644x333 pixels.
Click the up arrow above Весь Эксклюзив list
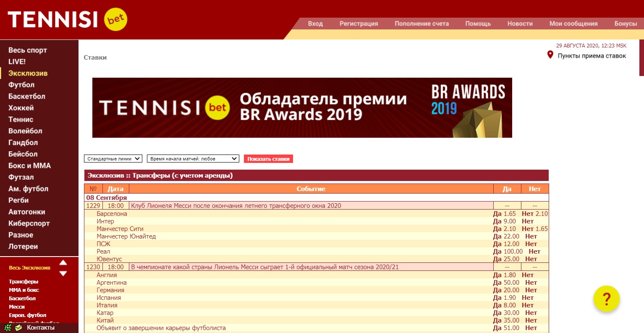click(x=63, y=263)
